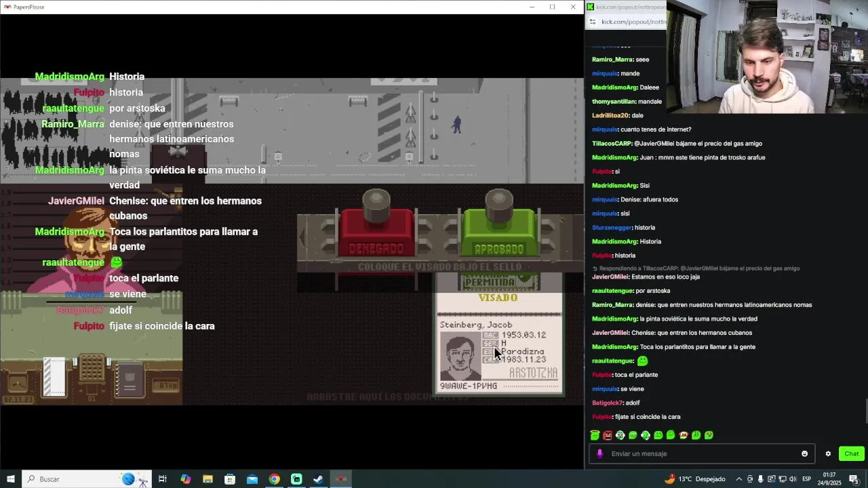Screen dimensions: 868x488
Task: Click the passport birth date 1953.03.12
Action: point(524,335)
